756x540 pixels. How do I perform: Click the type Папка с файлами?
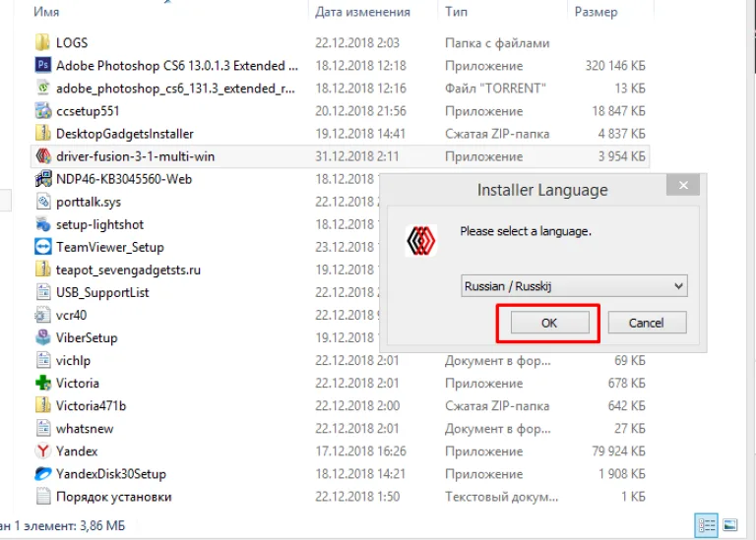point(497,43)
